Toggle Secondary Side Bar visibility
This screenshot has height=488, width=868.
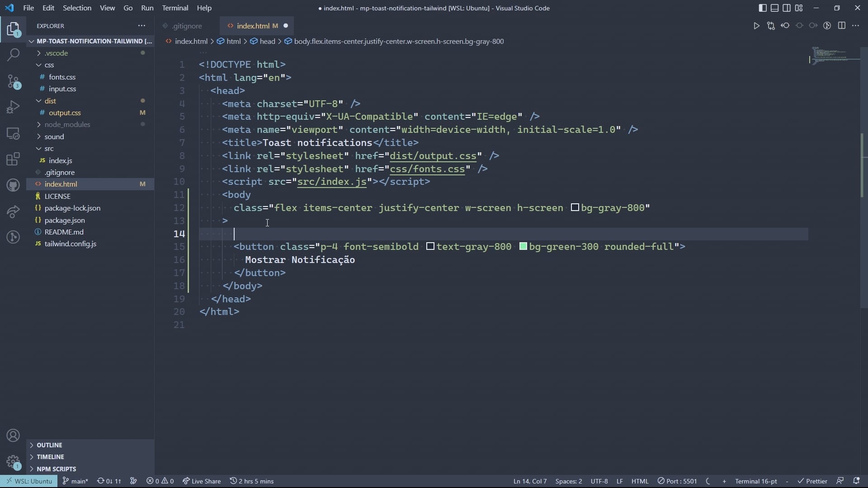[787, 8]
